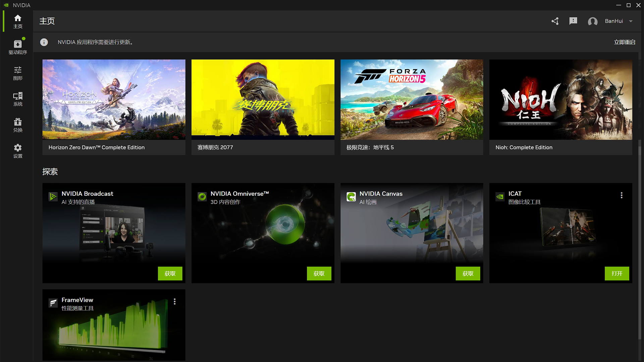Viewport: 644px width, 362px height.
Task: Click the 探索 section heading
Action: point(50,172)
